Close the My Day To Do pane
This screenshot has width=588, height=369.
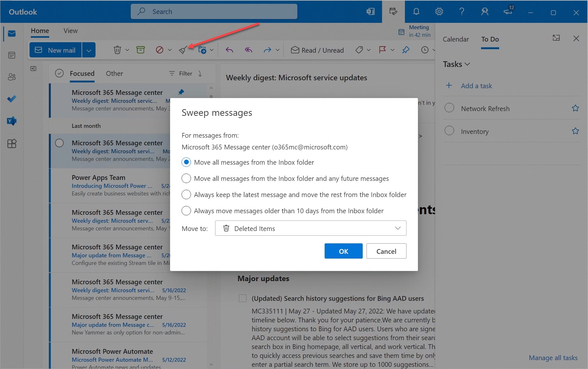[x=576, y=38]
